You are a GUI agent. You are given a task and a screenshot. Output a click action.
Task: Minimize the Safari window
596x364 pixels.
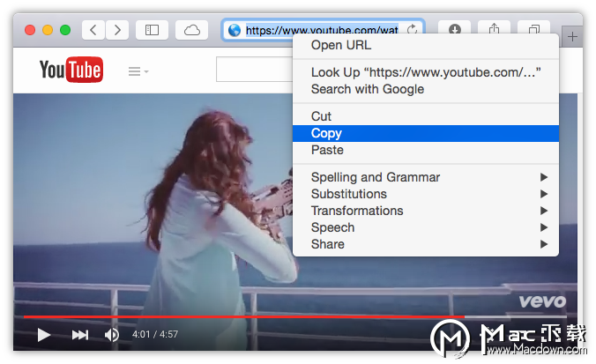48,30
